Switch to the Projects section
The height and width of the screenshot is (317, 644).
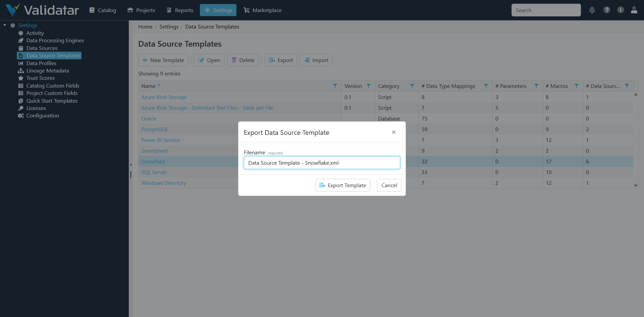(x=141, y=10)
